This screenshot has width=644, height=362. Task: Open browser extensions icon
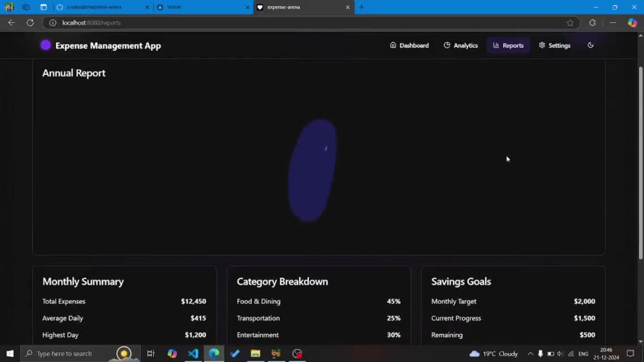(x=592, y=23)
